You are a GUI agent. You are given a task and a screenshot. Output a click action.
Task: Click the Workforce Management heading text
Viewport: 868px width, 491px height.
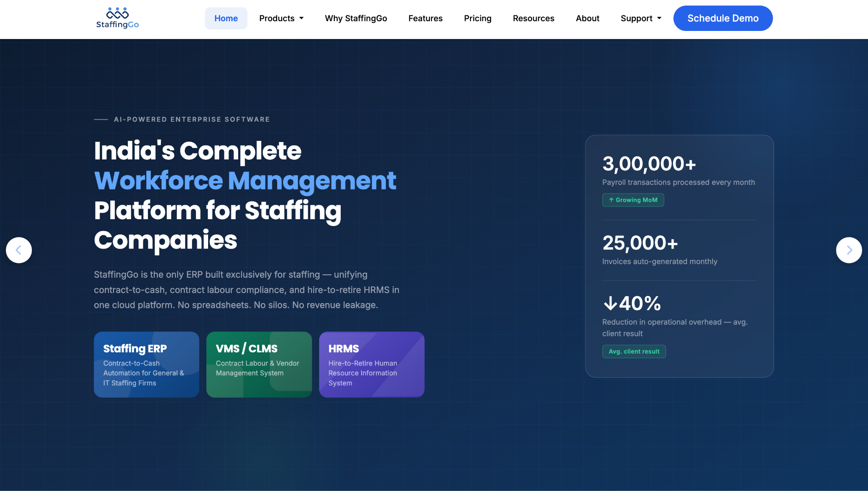tap(245, 181)
